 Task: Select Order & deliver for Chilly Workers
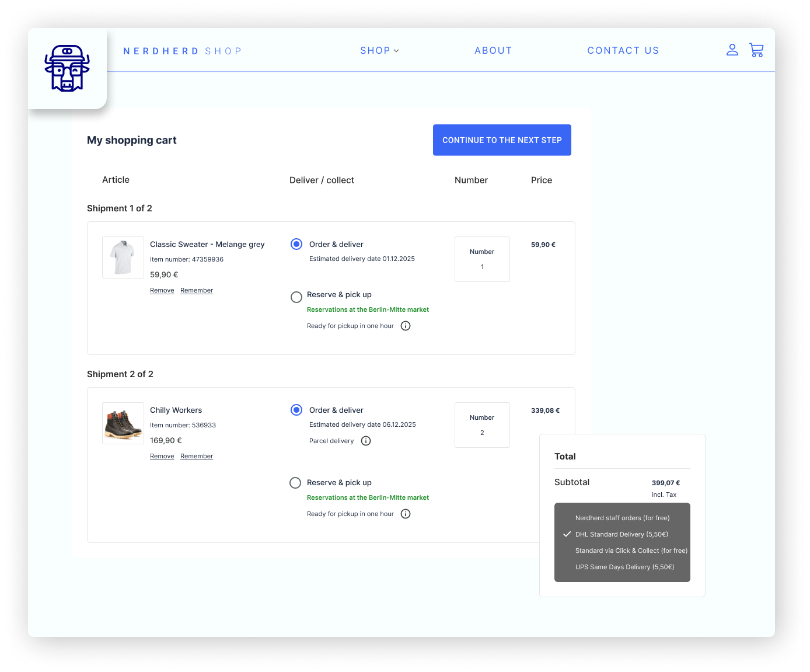296,410
